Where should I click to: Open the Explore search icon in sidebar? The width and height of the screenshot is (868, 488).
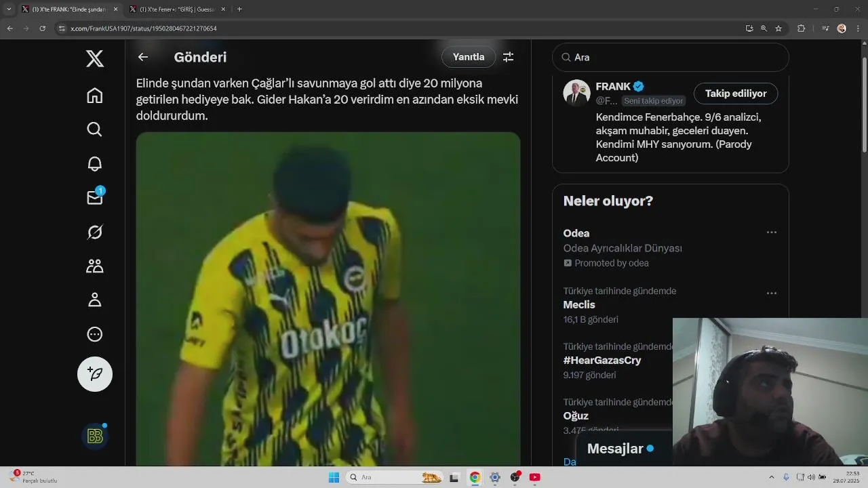coord(95,129)
